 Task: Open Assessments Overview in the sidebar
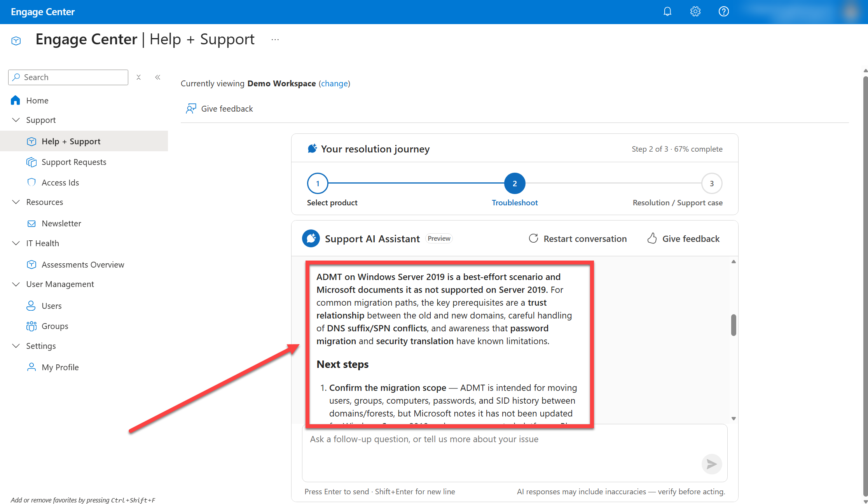pos(83,265)
